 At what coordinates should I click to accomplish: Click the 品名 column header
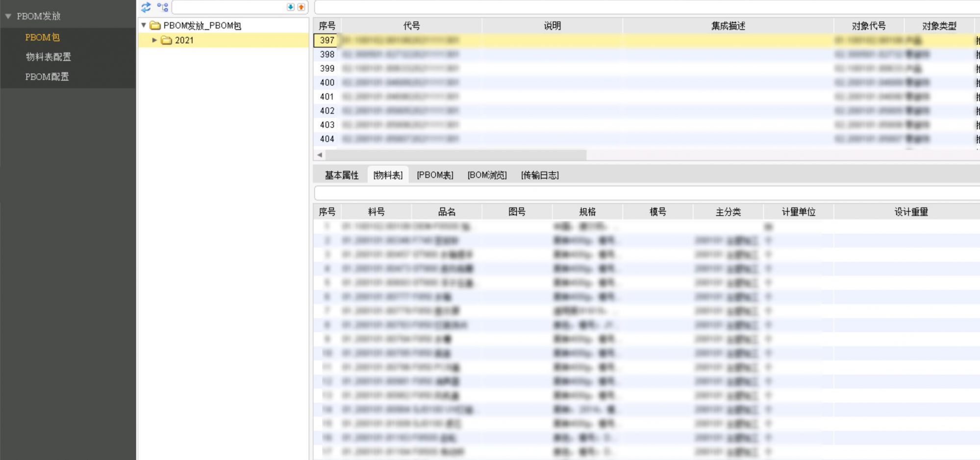point(447,212)
